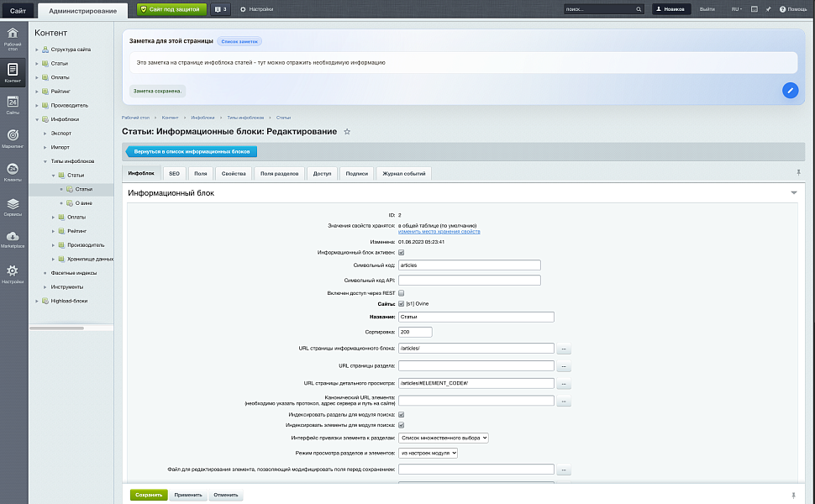
Task: Click the search magnifier icon
Action: (639, 9)
